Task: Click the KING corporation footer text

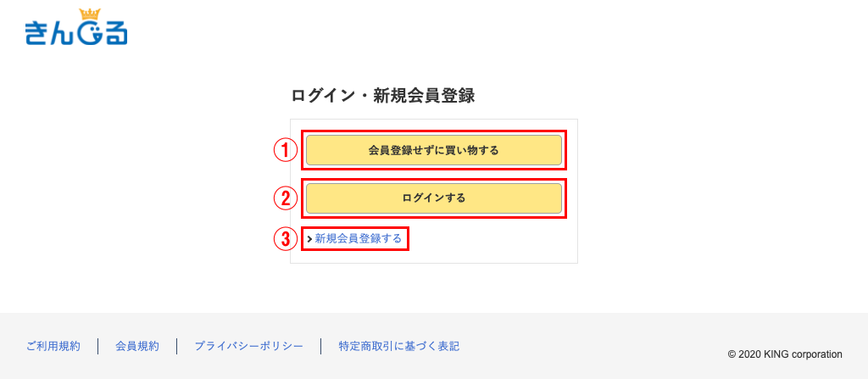Action: click(798, 354)
